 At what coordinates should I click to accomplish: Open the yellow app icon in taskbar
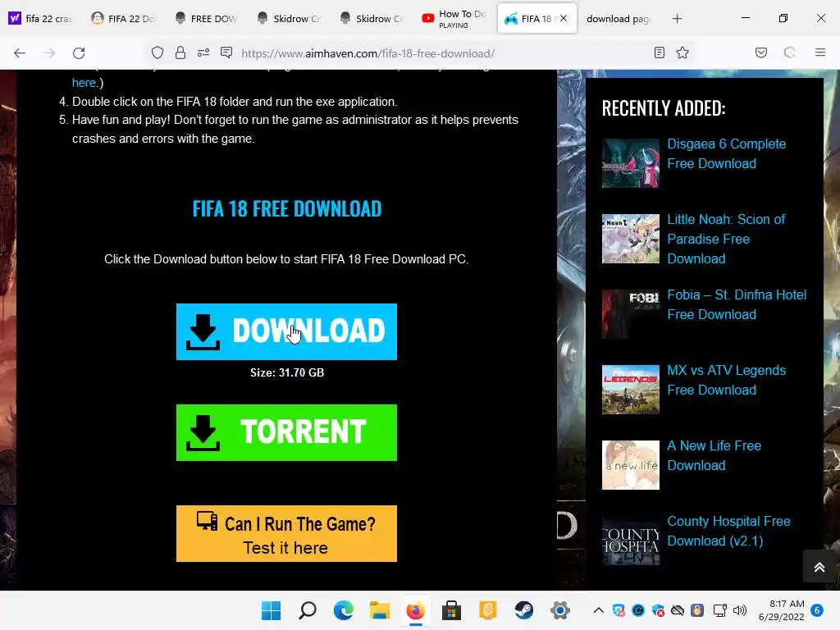[487, 610]
